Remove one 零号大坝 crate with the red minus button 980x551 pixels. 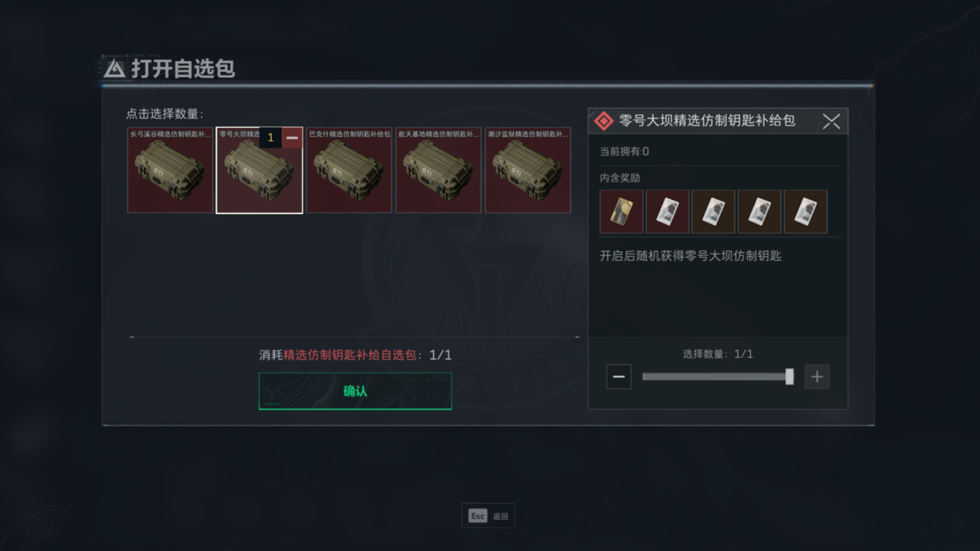coord(292,138)
